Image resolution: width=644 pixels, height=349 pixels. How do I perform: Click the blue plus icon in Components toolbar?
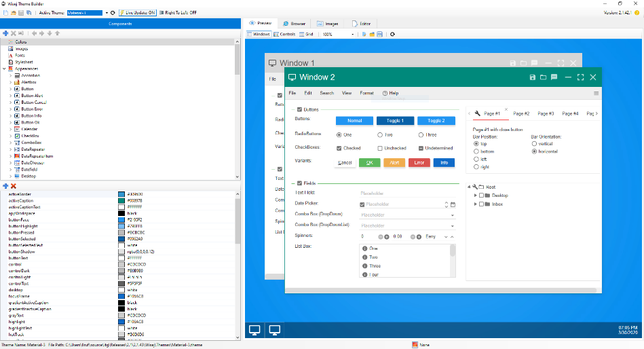5,33
